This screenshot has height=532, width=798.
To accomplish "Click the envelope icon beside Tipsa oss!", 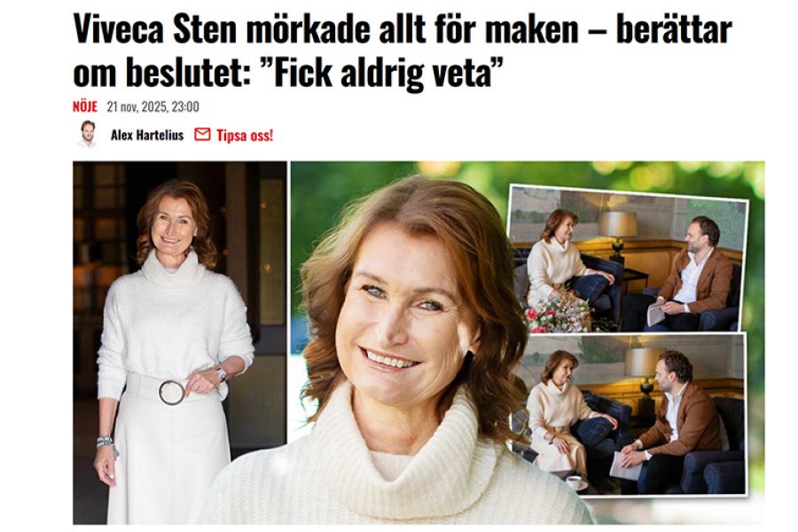I will click(202, 135).
